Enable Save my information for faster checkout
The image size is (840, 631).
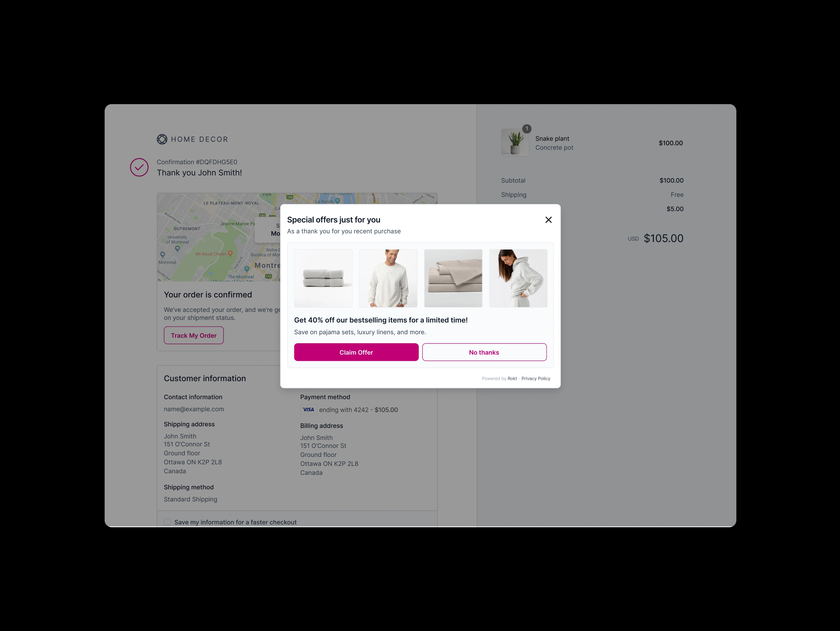pos(167,522)
